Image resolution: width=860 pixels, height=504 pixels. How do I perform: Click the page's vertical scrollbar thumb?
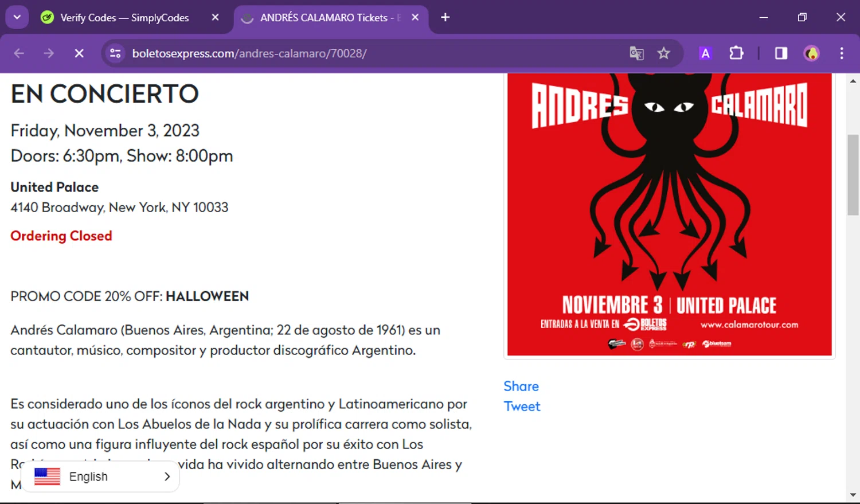(853, 175)
